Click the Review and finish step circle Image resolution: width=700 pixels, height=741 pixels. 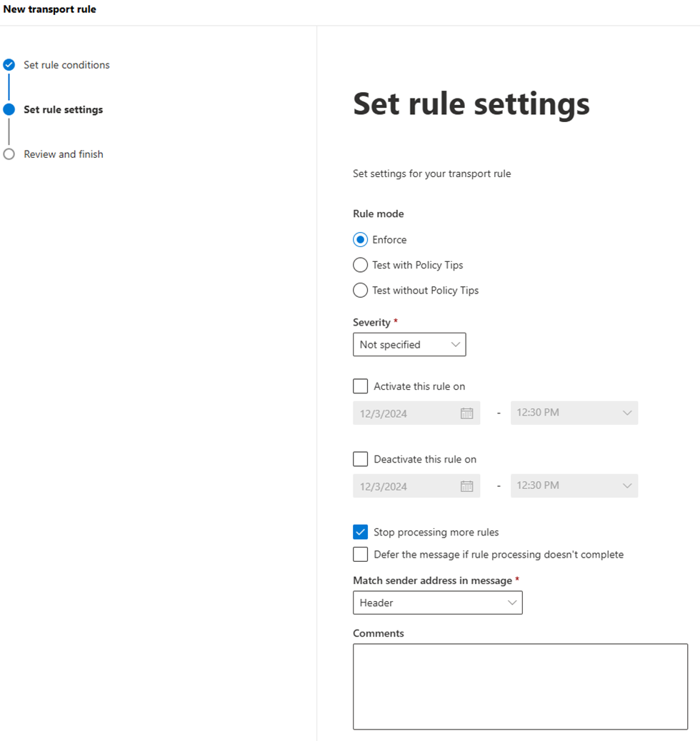click(9, 154)
